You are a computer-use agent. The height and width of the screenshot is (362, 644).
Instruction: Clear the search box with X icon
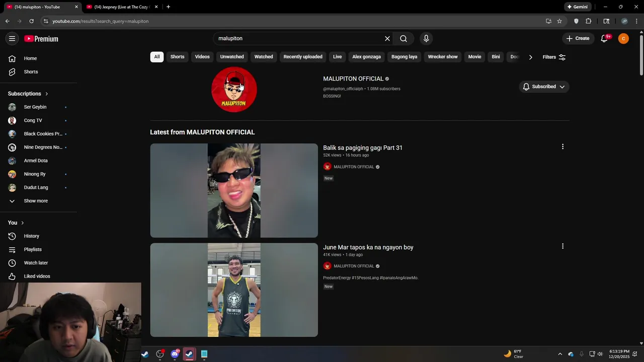click(387, 39)
